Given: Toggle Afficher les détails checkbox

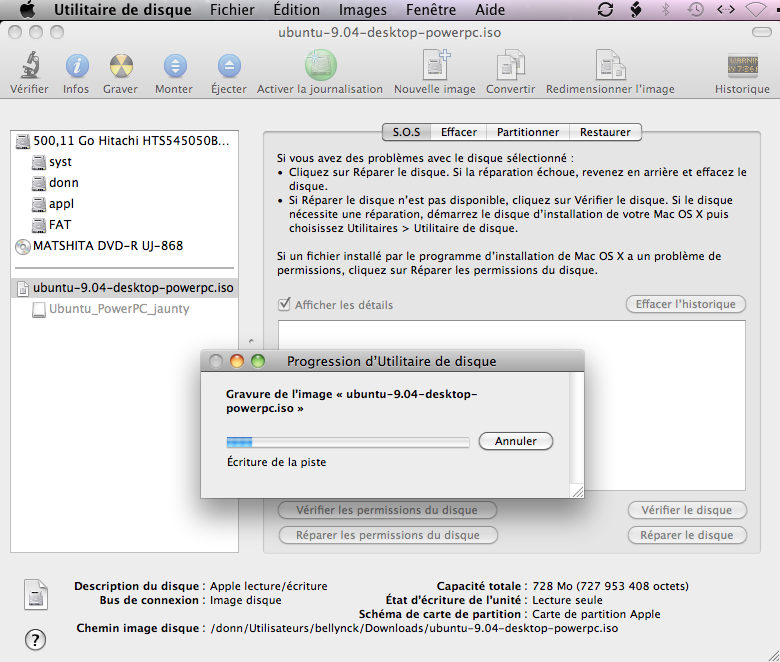Looking at the screenshot, I should 284,304.
